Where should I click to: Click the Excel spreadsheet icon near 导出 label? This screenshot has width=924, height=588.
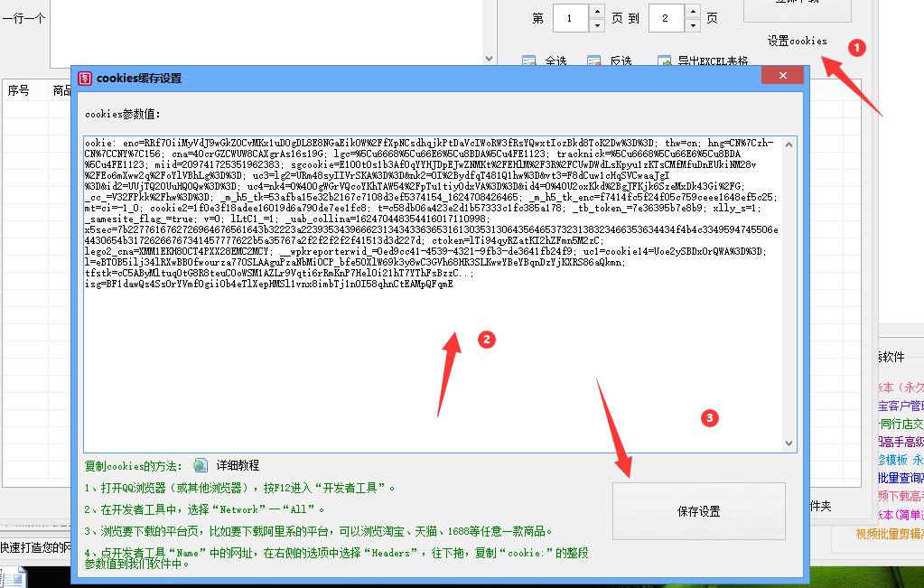(x=663, y=60)
